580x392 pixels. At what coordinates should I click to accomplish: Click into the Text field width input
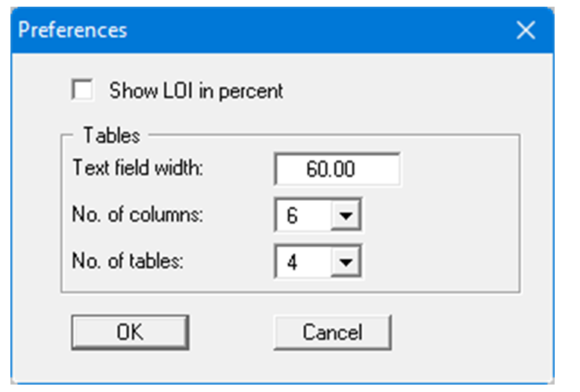point(337,170)
